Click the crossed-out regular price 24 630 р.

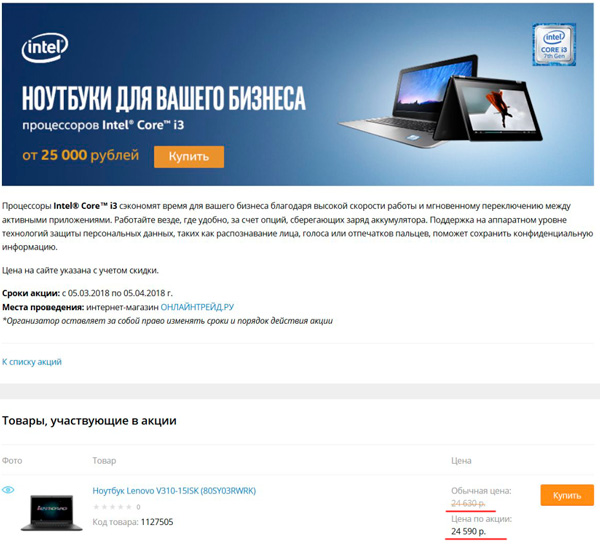coord(468,503)
